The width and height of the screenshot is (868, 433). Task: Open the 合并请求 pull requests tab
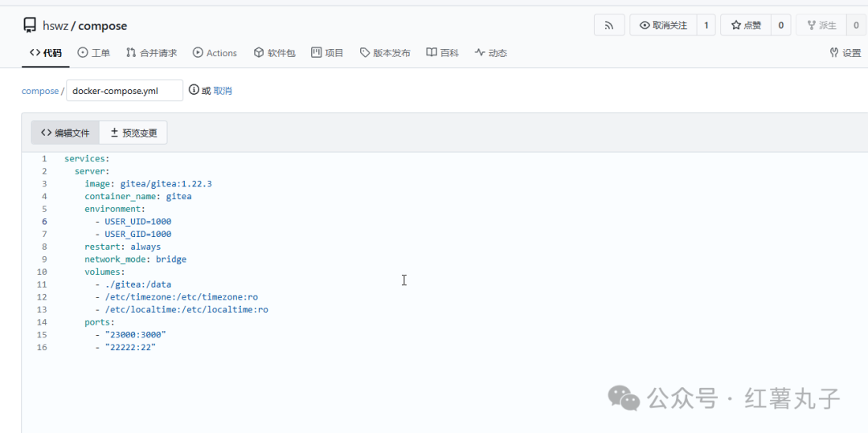(x=151, y=53)
